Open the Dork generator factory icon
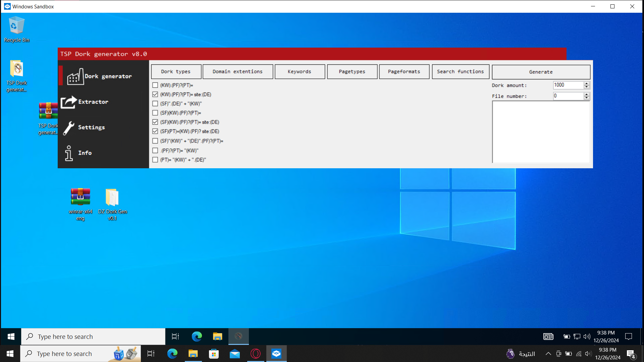 [x=75, y=77]
